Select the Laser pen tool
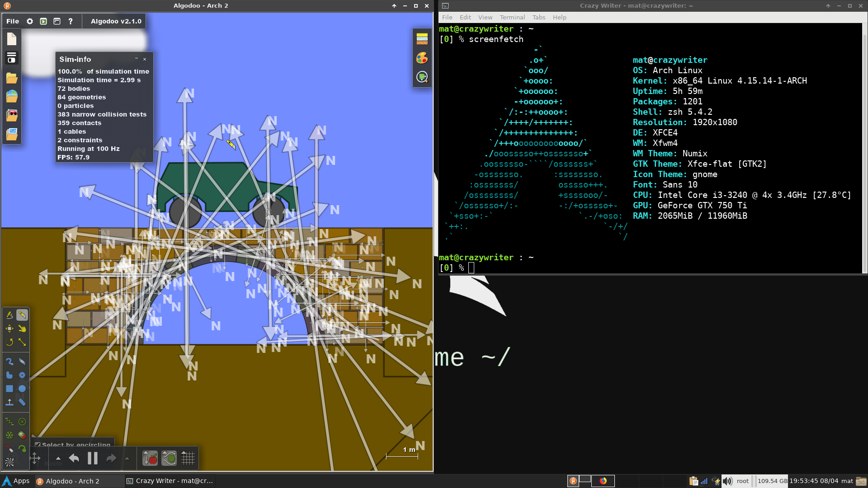Image resolution: width=868 pixels, height=488 pixels. [x=9, y=449]
